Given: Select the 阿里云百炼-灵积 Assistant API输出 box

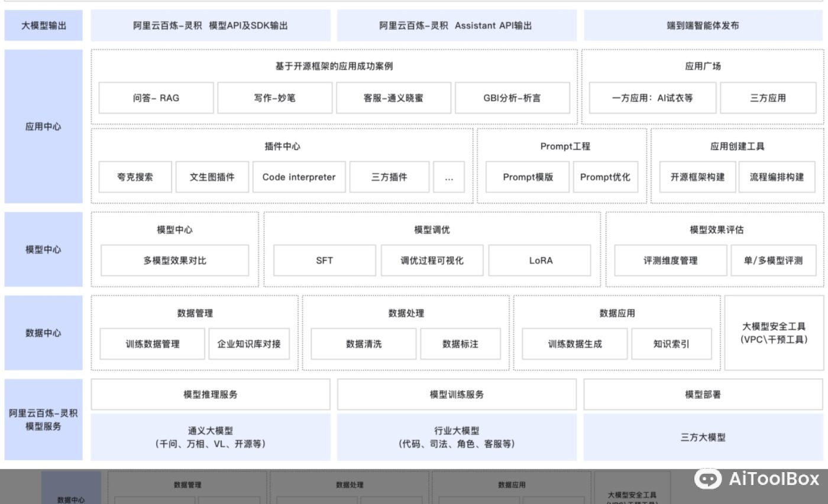Looking at the screenshot, I should [x=457, y=25].
